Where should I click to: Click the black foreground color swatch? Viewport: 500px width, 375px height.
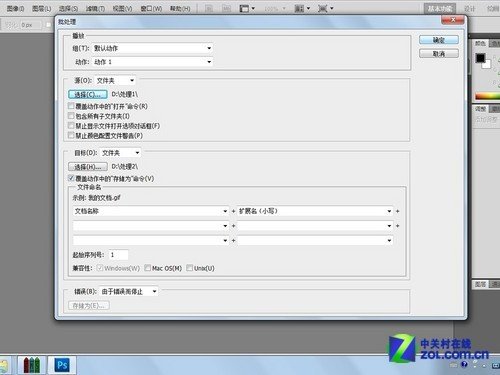[x=480, y=58]
